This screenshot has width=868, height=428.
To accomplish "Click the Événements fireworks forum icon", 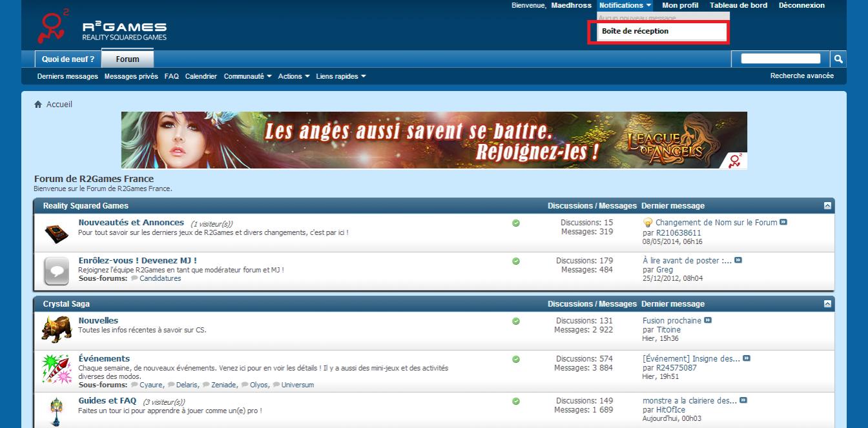I will pyautogui.click(x=56, y=369).
